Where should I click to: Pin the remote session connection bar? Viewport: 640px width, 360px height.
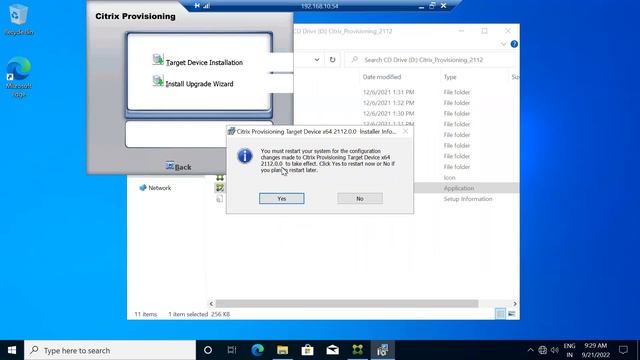click(x=197, y=6)
